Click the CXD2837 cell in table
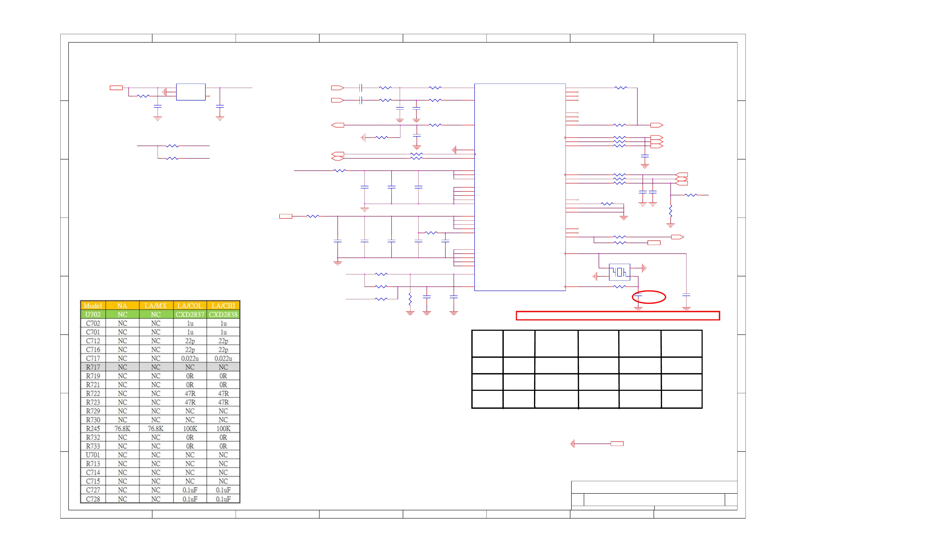Screen dimensions: 934x560 (190, 314)
